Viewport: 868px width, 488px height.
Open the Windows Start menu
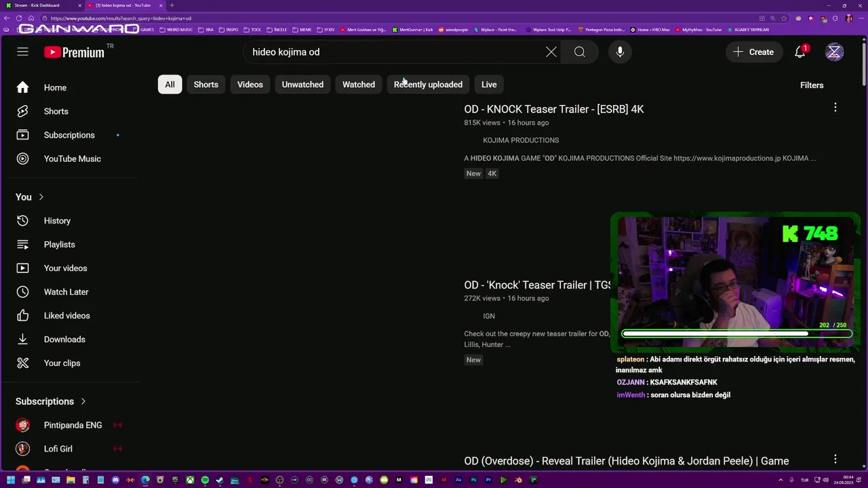(x=11, y=480)
